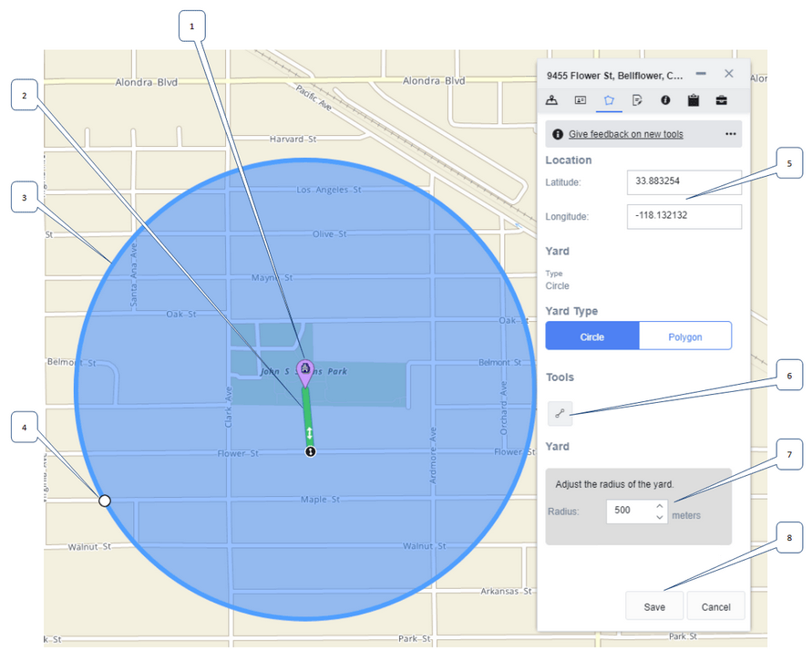Select the measure tool under Tools
Image resolution: width=812 pixels, height=651 pixels.
point(560,413)
